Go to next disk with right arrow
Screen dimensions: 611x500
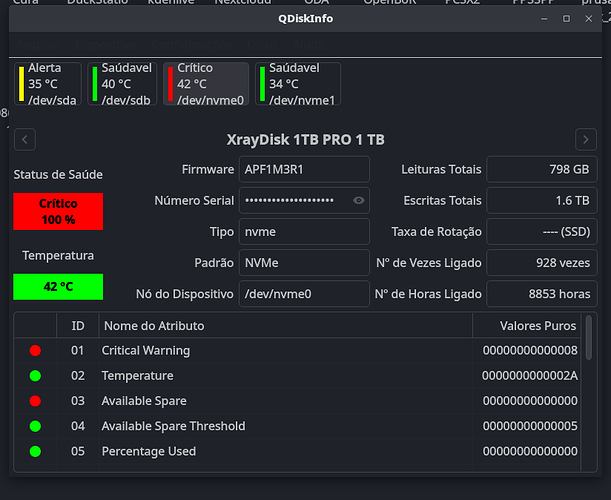[x=586, y=140]
